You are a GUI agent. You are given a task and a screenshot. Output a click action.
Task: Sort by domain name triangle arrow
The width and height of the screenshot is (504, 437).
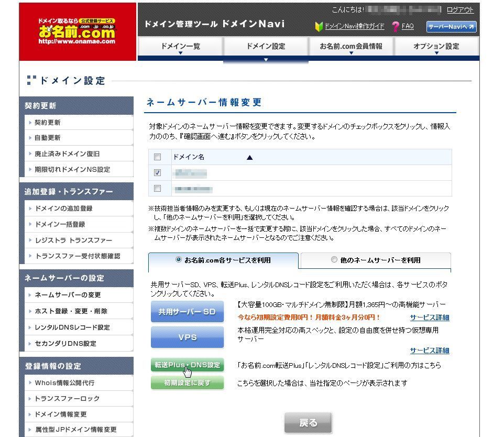pyautogui.click(x=249, y=157)
